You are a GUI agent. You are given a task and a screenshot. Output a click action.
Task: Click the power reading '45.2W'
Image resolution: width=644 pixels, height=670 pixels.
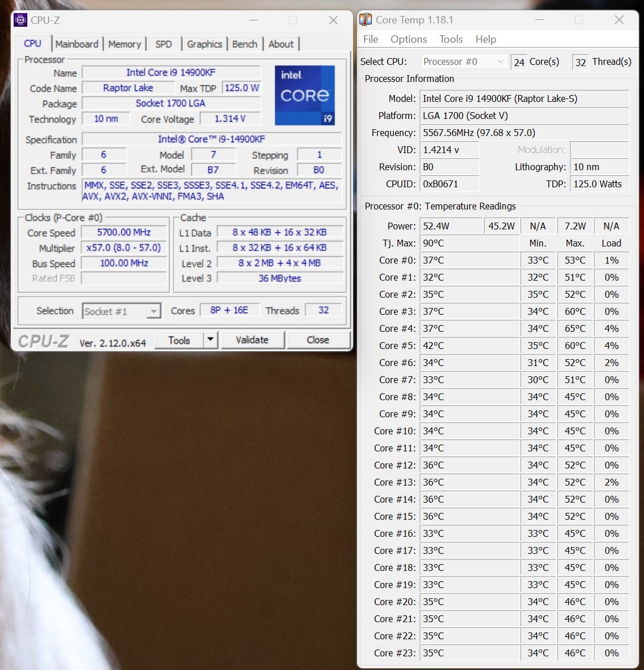pyautogui.click(x=502, y=226)
